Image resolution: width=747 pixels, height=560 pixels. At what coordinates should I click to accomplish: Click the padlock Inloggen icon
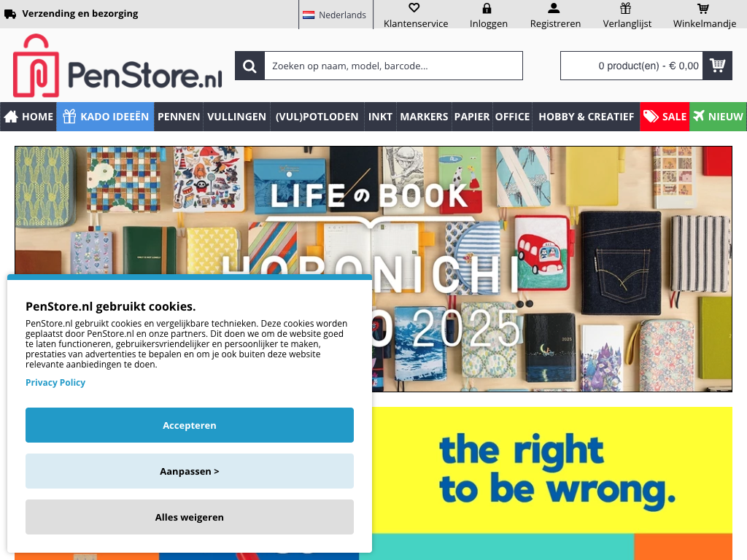coord(487,8)
